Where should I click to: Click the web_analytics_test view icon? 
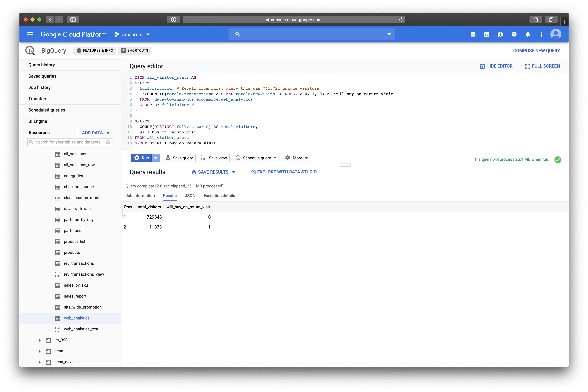pos(58,329)
